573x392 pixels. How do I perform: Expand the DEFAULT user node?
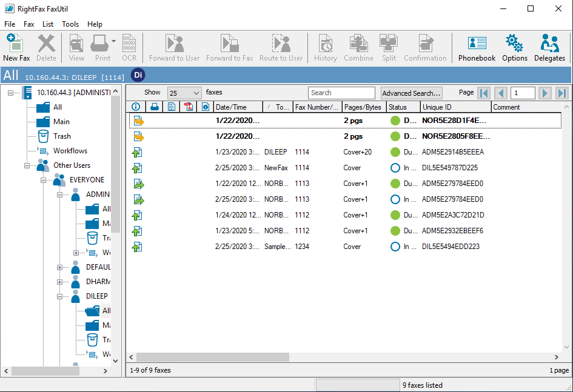pos(60,267)
